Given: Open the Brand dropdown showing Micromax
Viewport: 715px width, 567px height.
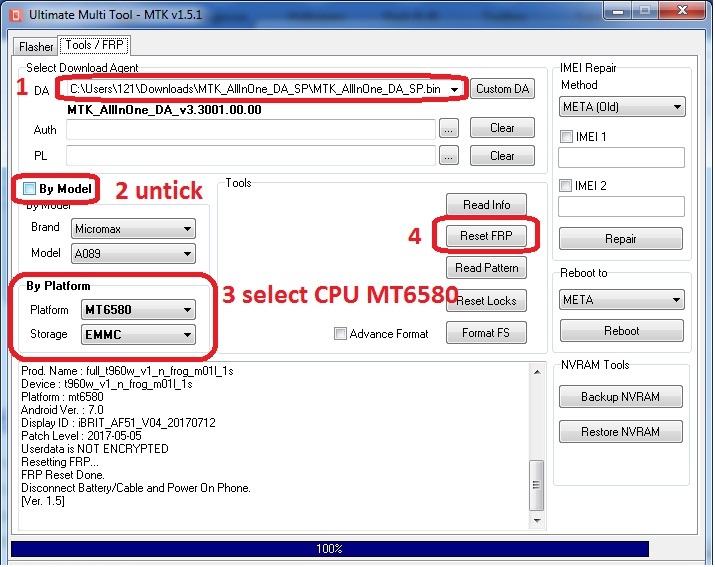Looking at the screenshot, I should (133, 229).
